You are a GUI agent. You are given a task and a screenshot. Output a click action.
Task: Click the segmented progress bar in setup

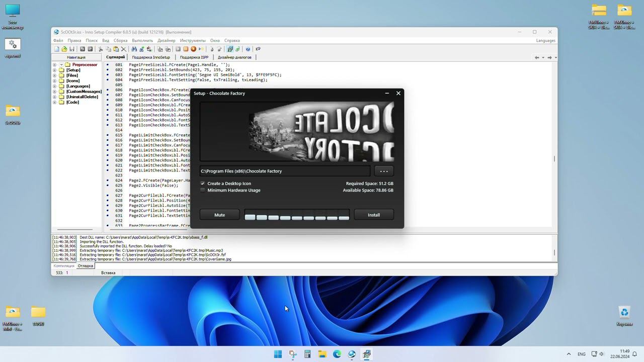coord(297,215)
